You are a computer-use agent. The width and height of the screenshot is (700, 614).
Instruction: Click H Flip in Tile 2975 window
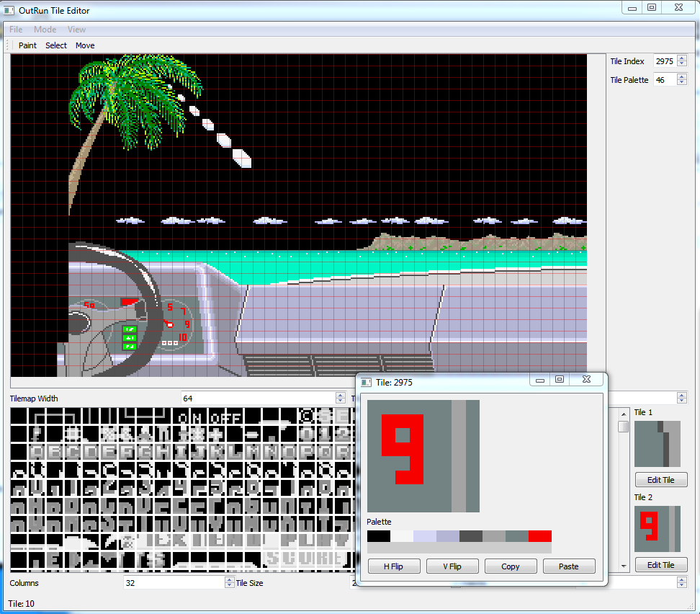coord(394,566)
